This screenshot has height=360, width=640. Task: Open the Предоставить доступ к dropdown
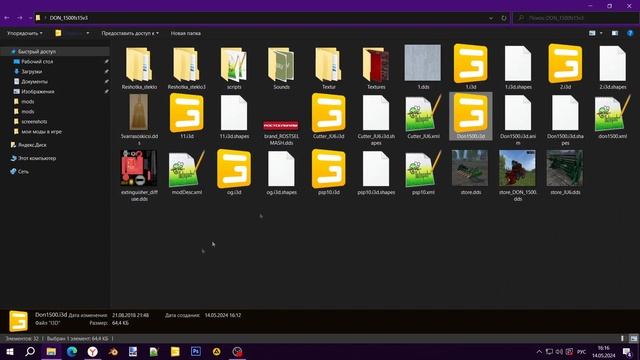click(x=130, y=33)
